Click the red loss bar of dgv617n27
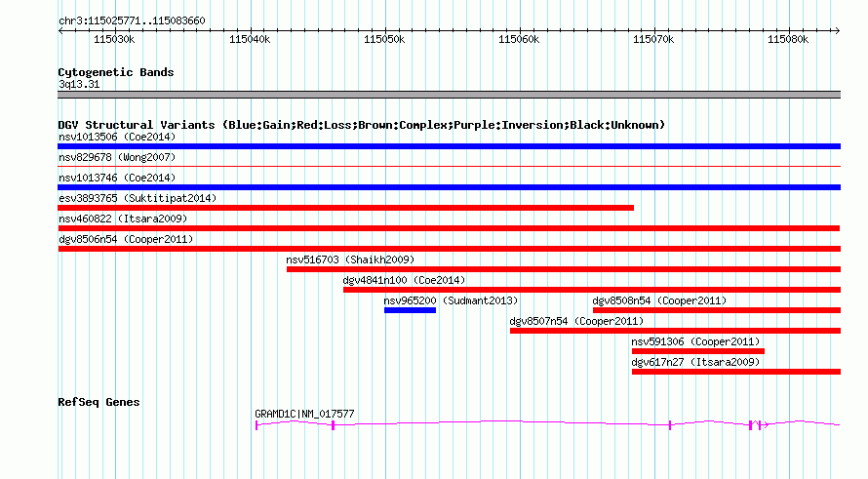Image resolution: width=868 pixels, height=479 pixels. pyautogui.click(x=736, y=372)
